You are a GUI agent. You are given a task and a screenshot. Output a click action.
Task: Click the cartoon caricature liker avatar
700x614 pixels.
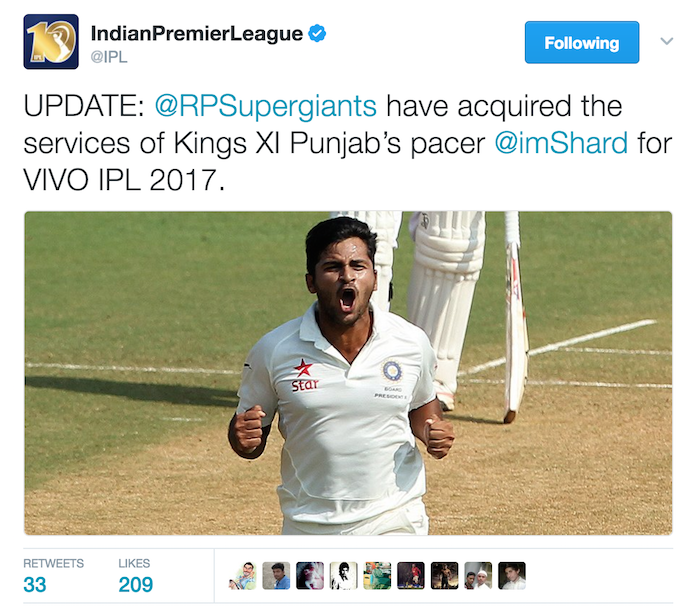[242, 576]
